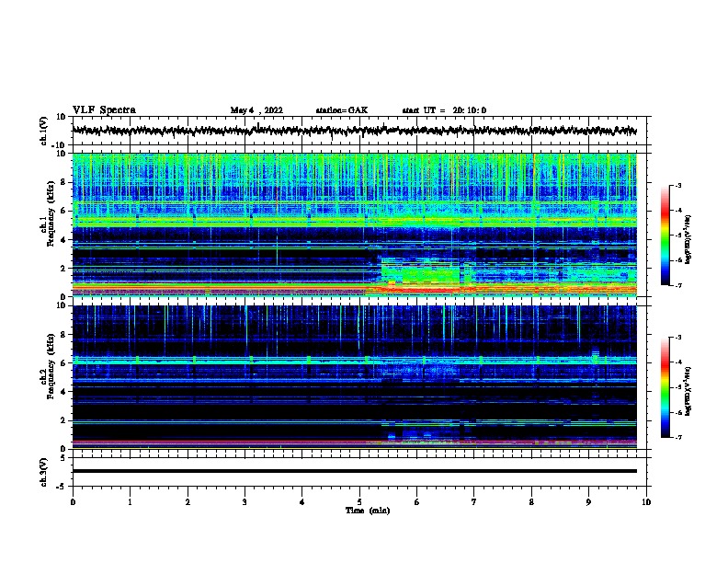Click the thick black ch.3 trace line
728x563 pixels.
354,471
